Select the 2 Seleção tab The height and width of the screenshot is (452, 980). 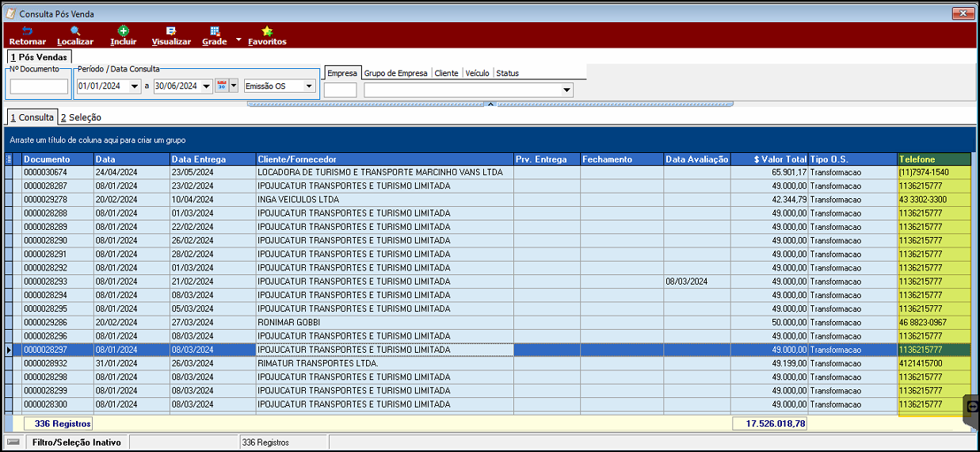point(81,117)
